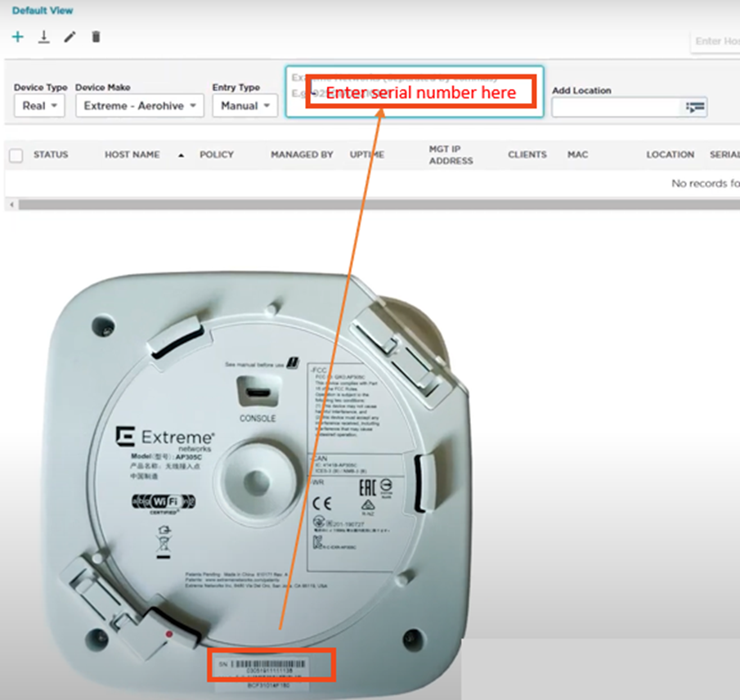Toggle the select-all checkbox in the table header
This screenshot has height=700, width=740.
(x=14, y=155)
